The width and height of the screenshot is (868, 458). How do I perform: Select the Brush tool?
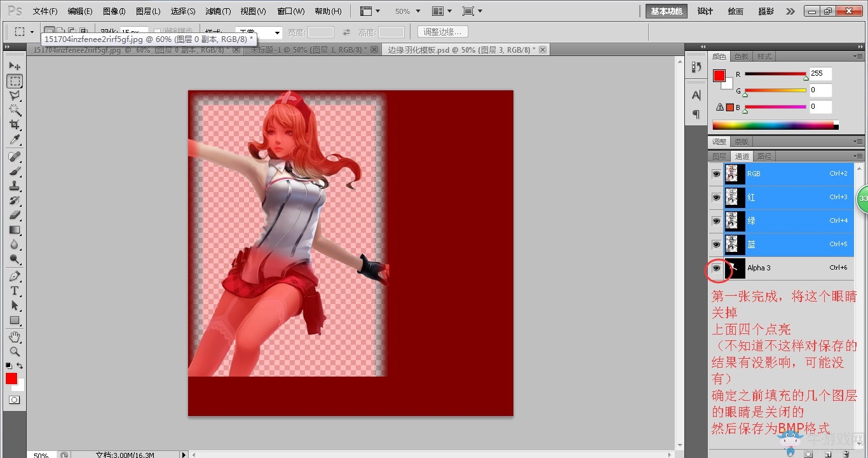pyautogui.click(x=15, y=171)
